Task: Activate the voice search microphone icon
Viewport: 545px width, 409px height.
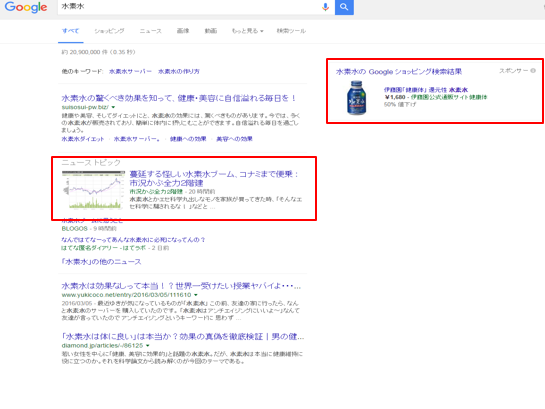Action: tap(325, 7)
